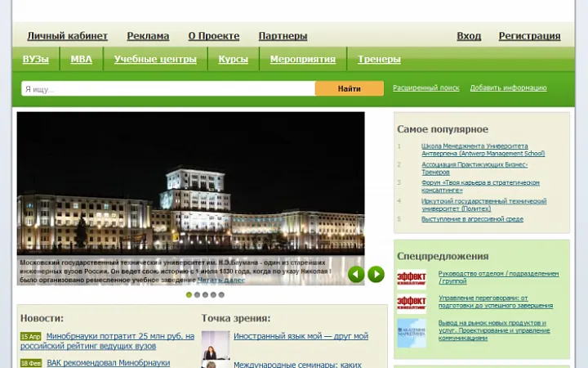This screenshot has width=588, height=368.
Task: Click the green next slide arrow
Action: click(376, 274)
